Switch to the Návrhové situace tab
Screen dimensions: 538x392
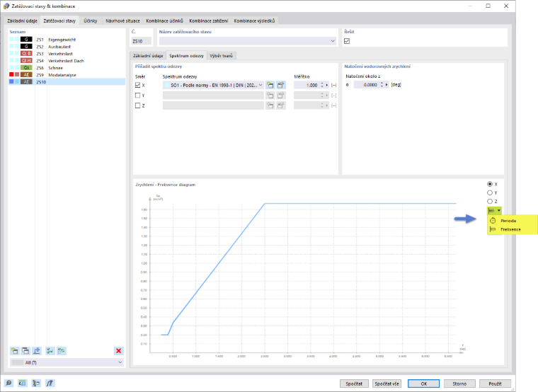122,21
